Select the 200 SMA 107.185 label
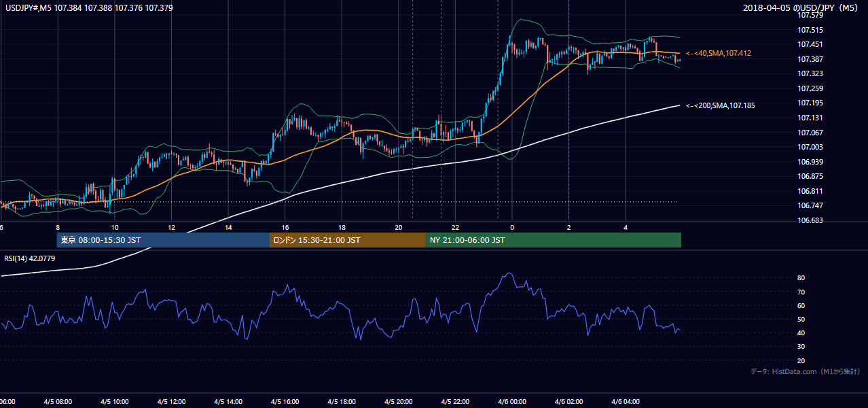Viewport: 868px width, 408px height. [721, 105]
